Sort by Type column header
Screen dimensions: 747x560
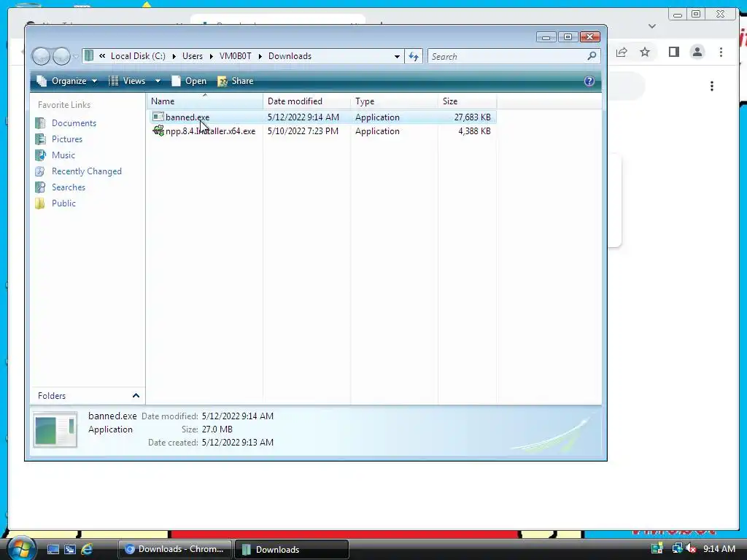click(395, 101)
